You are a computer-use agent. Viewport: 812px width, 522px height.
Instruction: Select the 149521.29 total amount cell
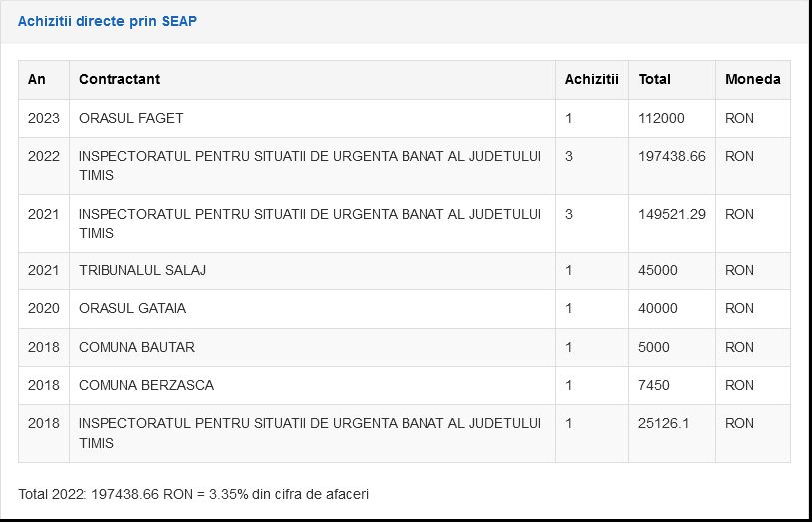(x=671, y=214)
